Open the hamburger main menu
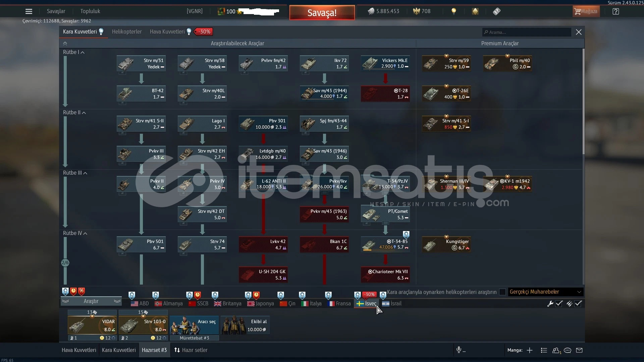644x362 pixels. (29, 11)
